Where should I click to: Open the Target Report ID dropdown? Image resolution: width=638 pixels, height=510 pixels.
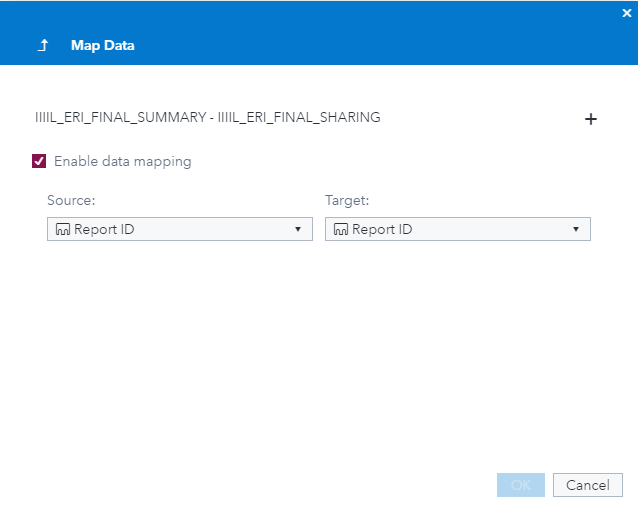[x=458, y=230]
